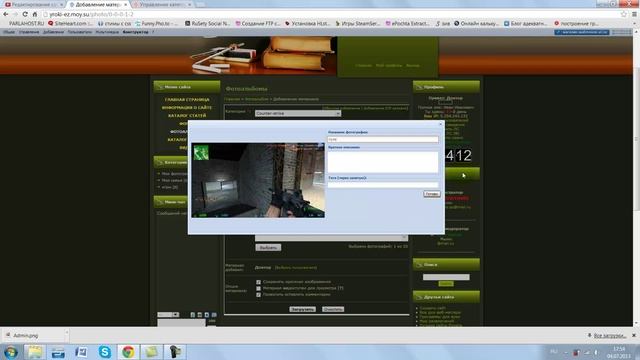Click the green search submit button
The height and width of the screenshot is (360, 640).
tap(446, 284)
